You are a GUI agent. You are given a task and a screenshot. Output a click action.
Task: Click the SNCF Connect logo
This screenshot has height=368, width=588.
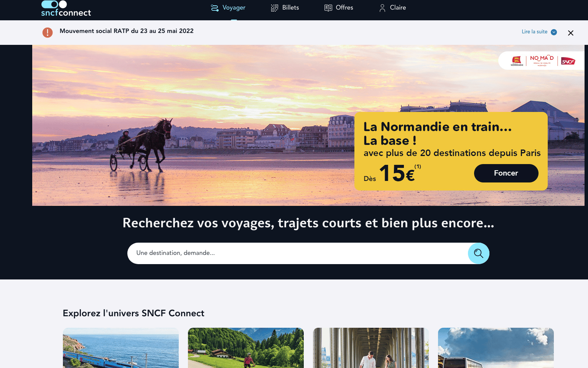coord(66,8)
